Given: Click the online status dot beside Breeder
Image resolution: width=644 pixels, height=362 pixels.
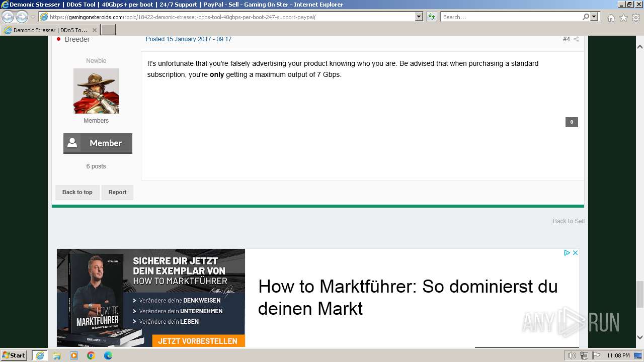Looking at the screenshot, I should click(x=58, y=39).
